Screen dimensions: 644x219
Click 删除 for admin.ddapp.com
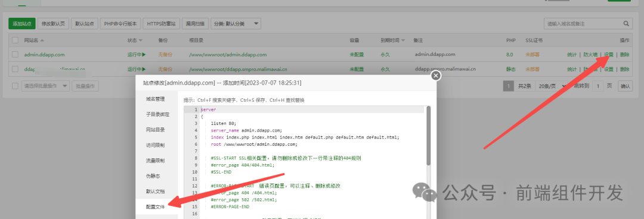(625, 55)
